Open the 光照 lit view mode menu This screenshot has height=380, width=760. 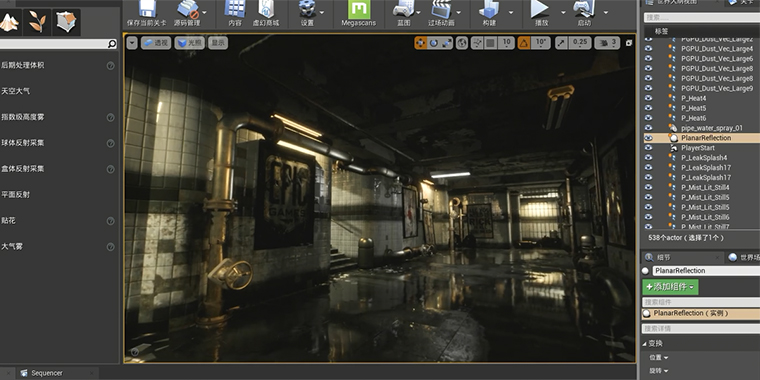pos(190,43)
